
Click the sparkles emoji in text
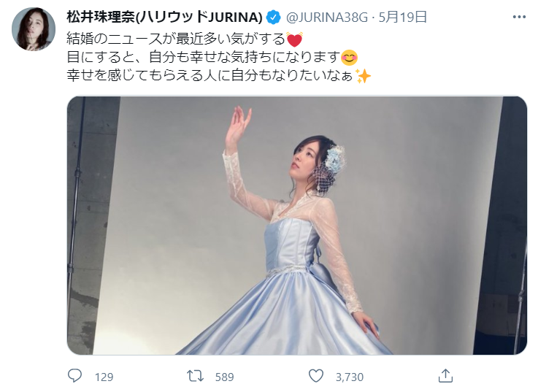click(x=363, y=75)
